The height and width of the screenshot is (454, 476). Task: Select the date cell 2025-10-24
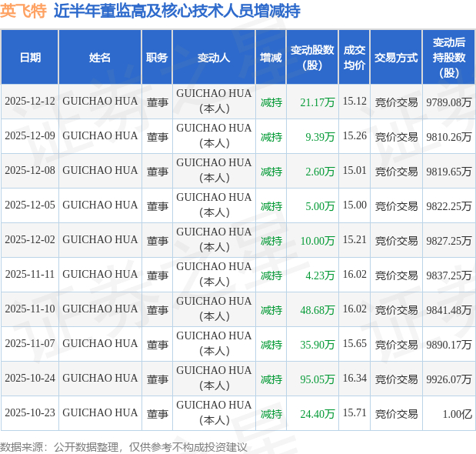click(30, 379)
